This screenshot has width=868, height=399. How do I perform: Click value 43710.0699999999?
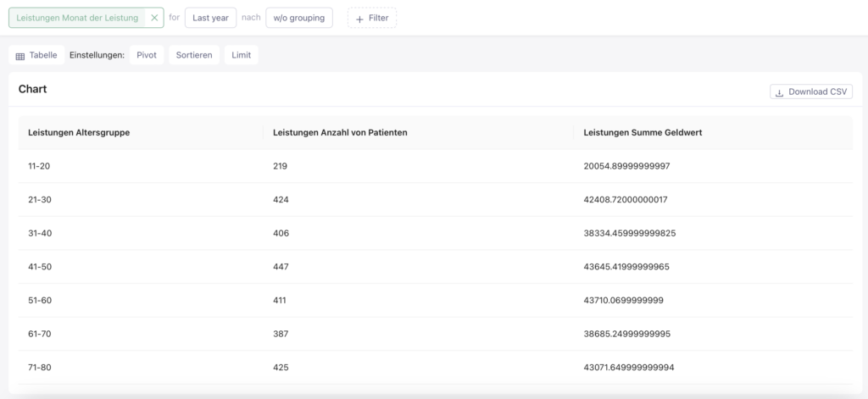[x=623, y=301]
